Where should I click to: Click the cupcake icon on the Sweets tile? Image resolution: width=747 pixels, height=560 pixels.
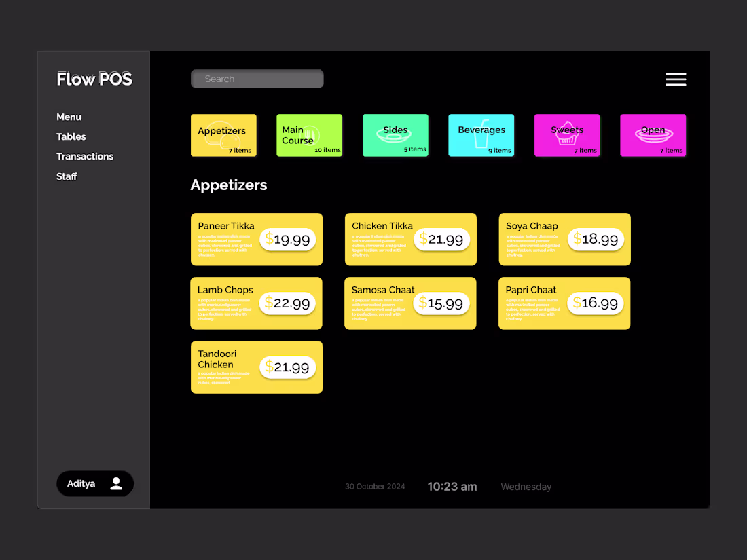567,134
